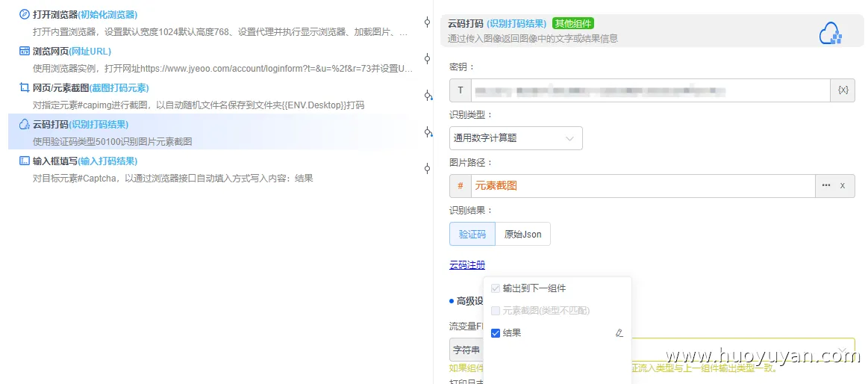
Task: Toggle the 元素截图(类型不匹配) checkbox
Action: [496, 311]
